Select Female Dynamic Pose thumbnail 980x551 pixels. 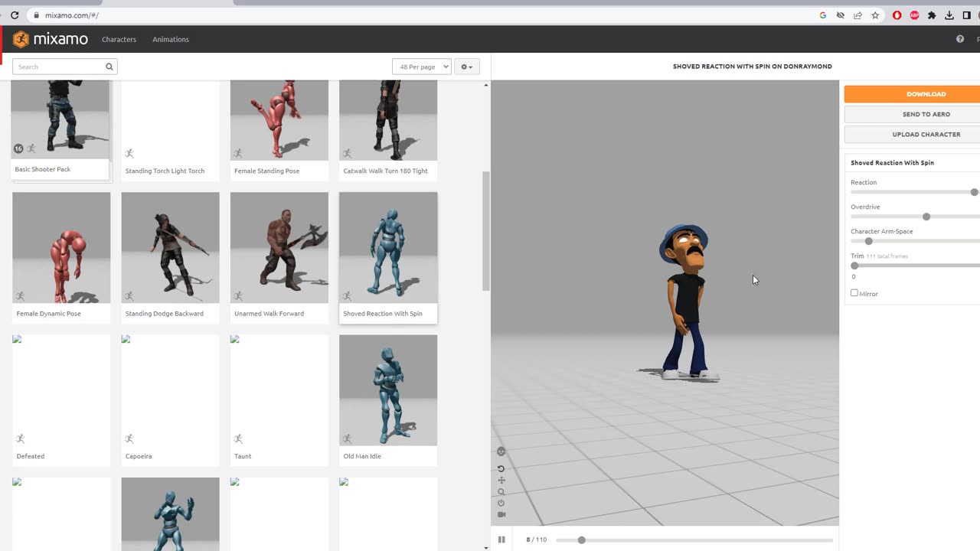coord(61,247)
